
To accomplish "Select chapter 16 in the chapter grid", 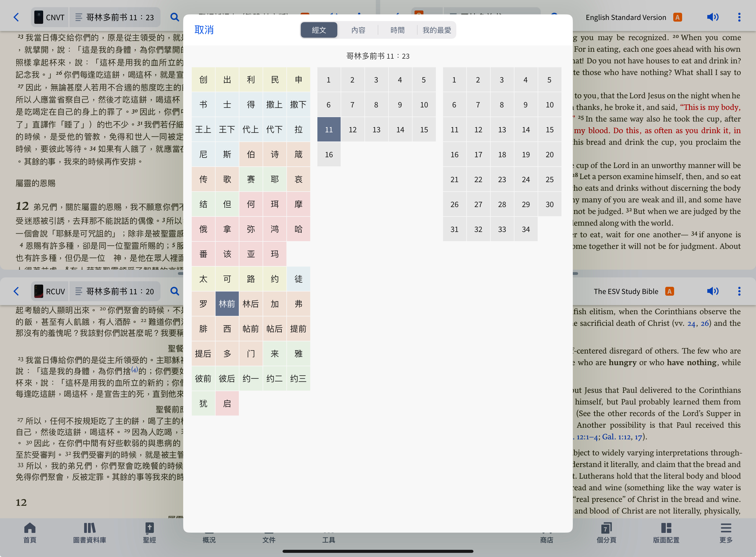I will point(329,154).
